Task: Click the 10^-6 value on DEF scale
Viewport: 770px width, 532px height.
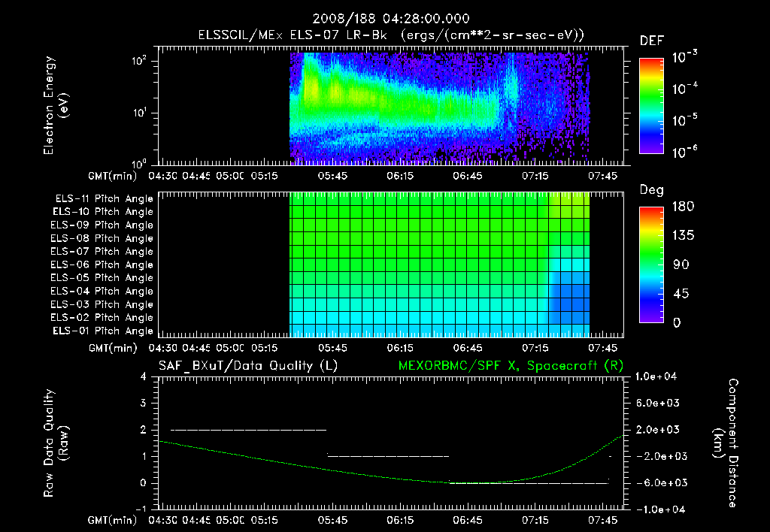Action: tap(684, 152)
